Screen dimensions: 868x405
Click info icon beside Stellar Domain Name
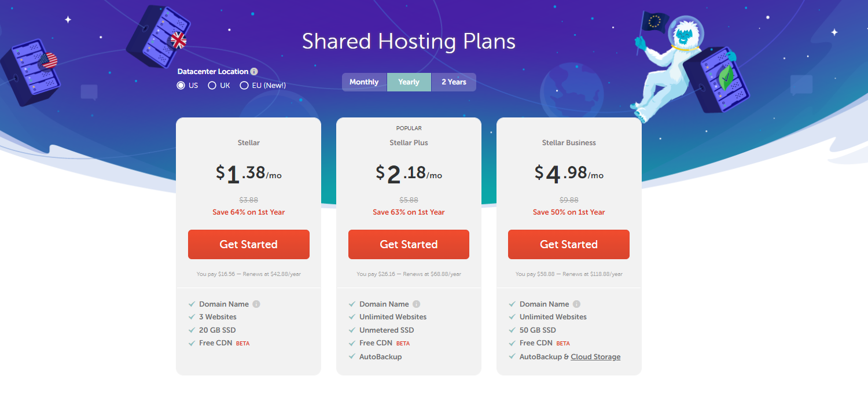[x=256, y=304]
